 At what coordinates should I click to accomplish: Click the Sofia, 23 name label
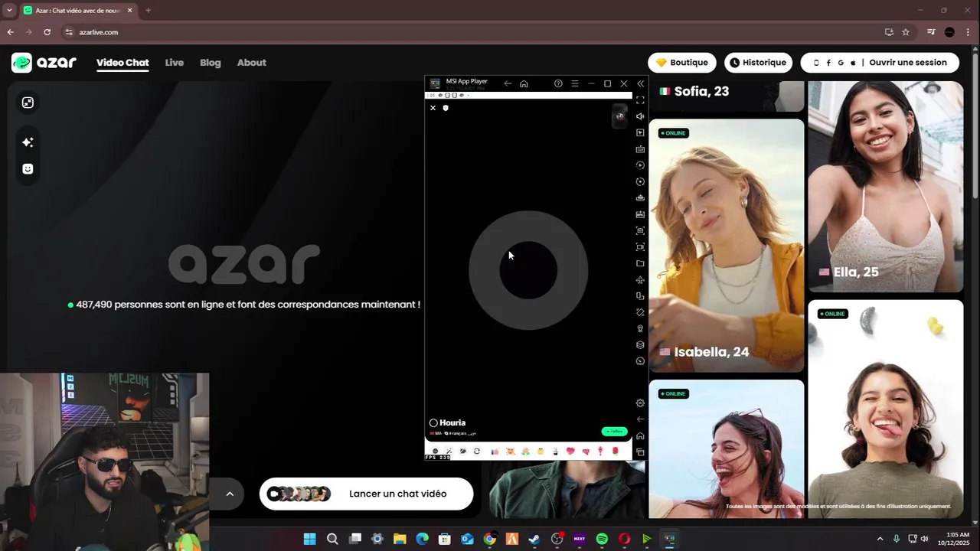coord(701,91)
